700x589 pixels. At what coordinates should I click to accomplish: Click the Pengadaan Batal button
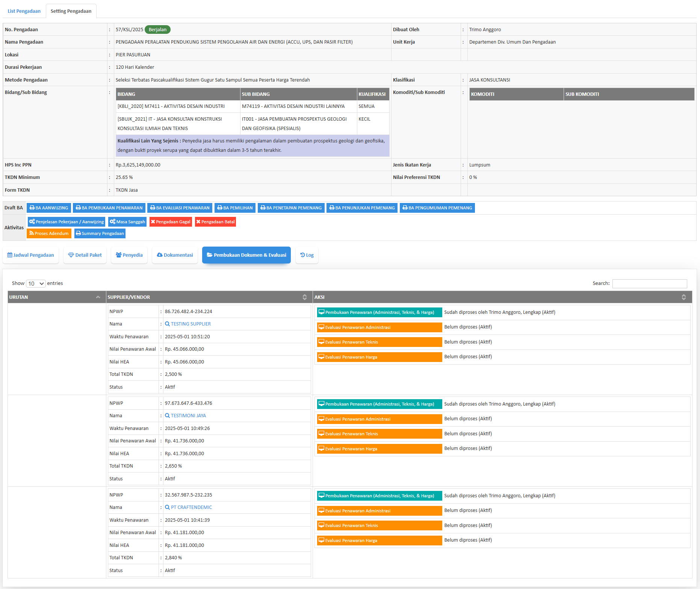(215, 222)
